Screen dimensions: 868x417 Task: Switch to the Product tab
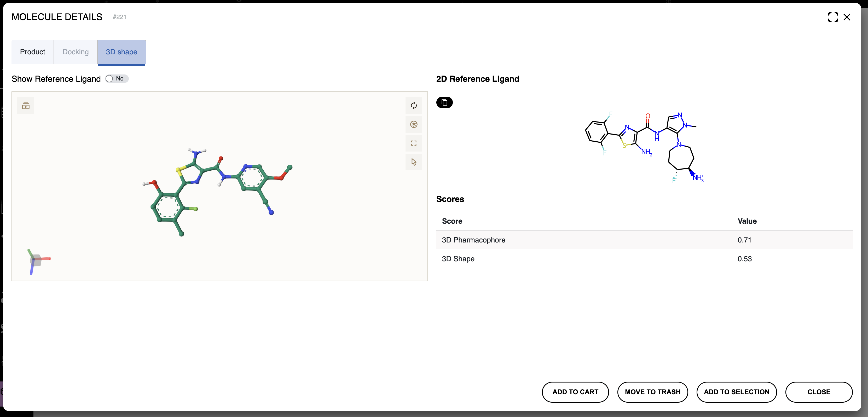coord(32,52)
